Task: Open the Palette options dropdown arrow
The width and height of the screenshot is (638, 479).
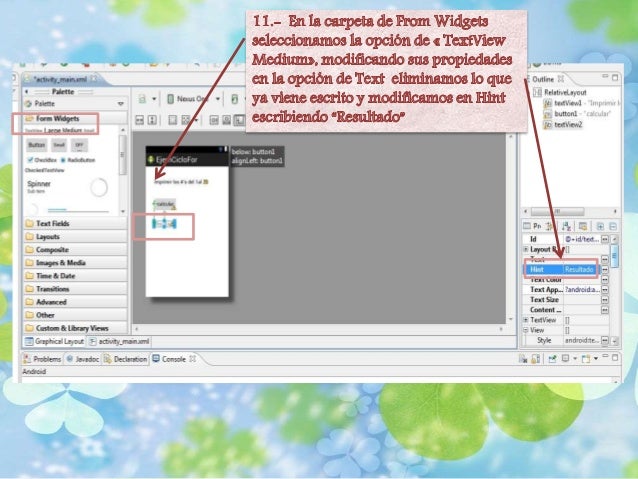Action: tap(120, 104)
